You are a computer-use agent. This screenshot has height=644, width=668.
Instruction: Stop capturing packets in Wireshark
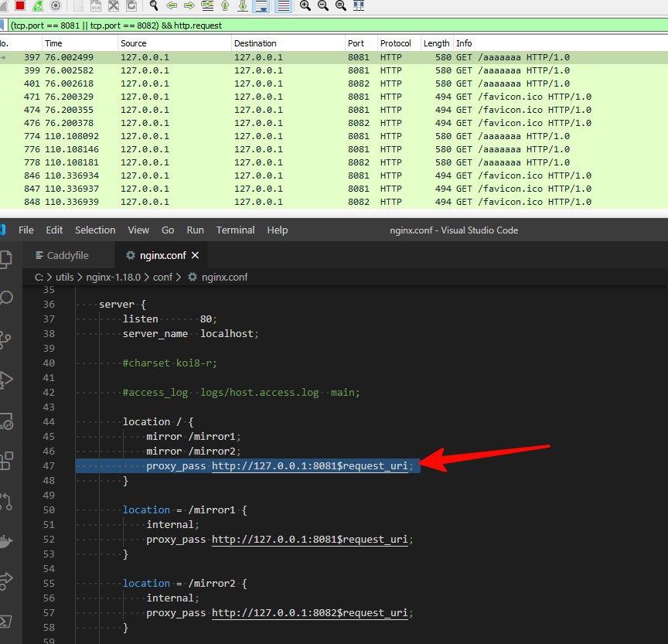point(19,5)
